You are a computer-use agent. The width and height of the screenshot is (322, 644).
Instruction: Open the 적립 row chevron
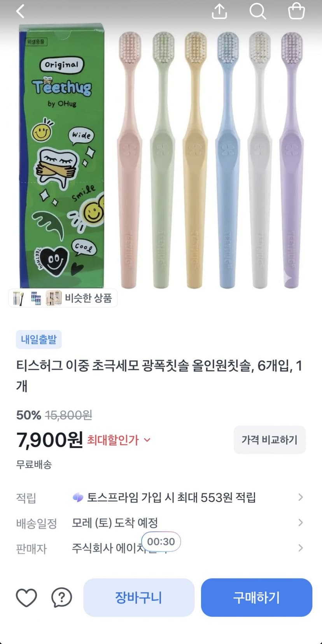[x=300, y=497]
